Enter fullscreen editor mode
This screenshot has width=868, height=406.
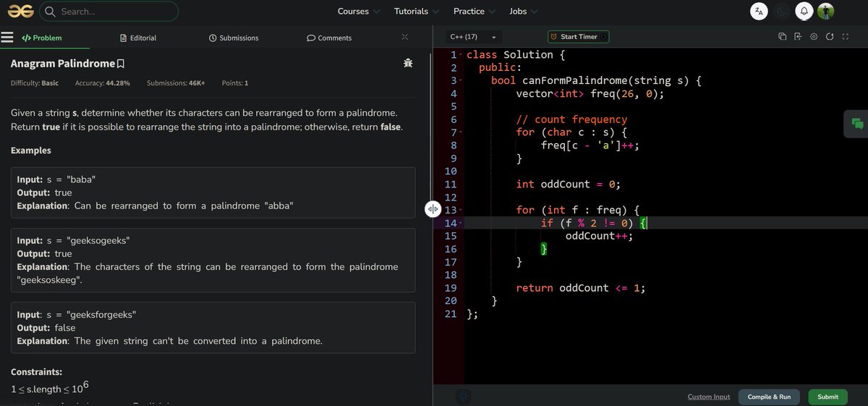pyautogui.click(x=844, y=37)
